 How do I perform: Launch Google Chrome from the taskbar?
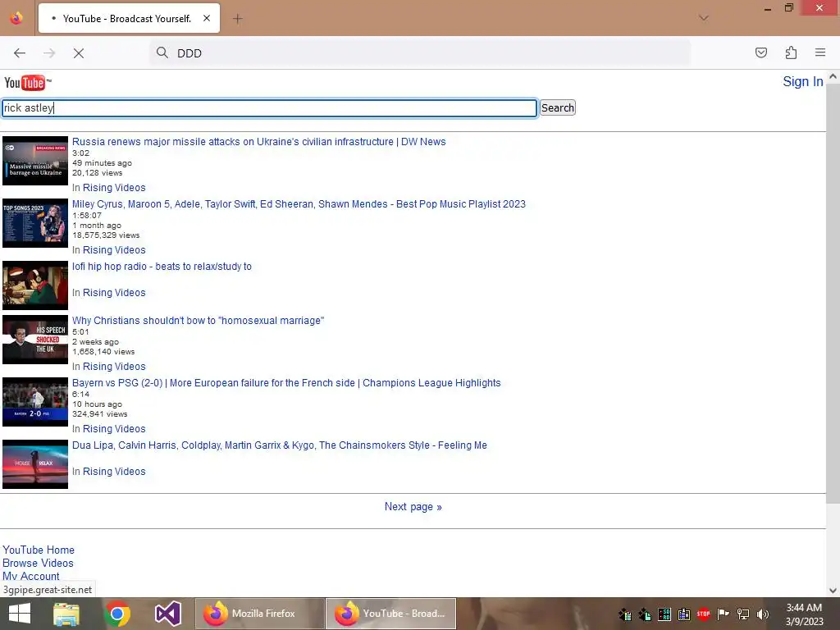coord(117,614)
